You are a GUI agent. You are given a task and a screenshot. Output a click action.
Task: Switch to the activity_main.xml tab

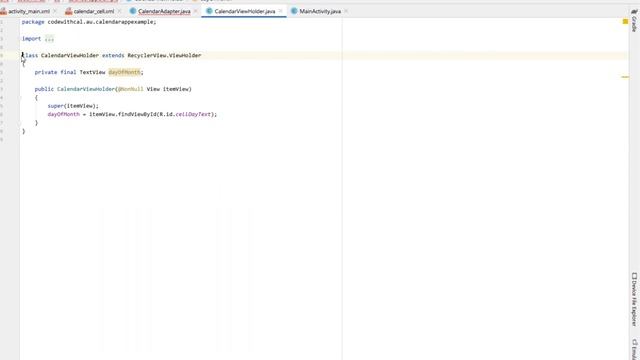29,11
